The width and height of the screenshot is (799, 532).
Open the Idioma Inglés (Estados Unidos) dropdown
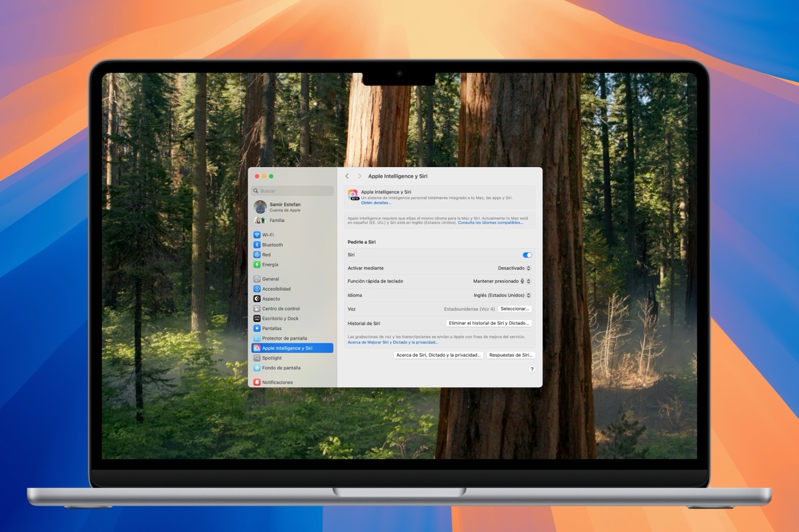pyautogui.click(x=502, y=295)
